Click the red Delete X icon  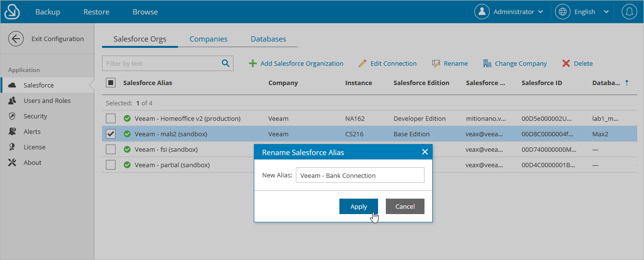tap(566, 63)
